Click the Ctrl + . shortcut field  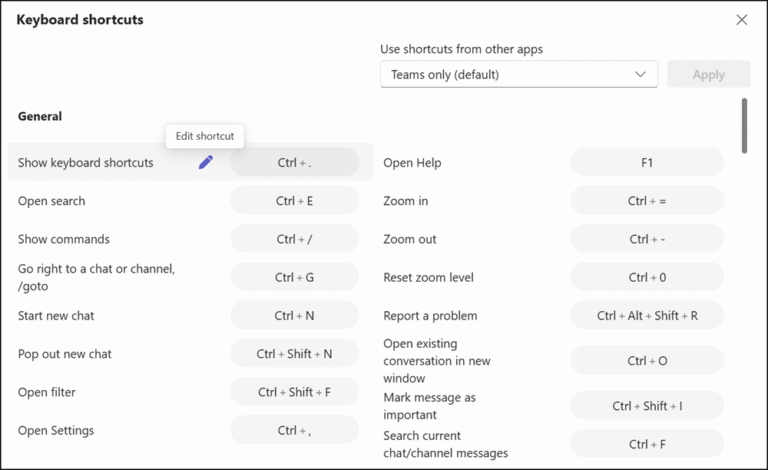click(x=294, y=162)
